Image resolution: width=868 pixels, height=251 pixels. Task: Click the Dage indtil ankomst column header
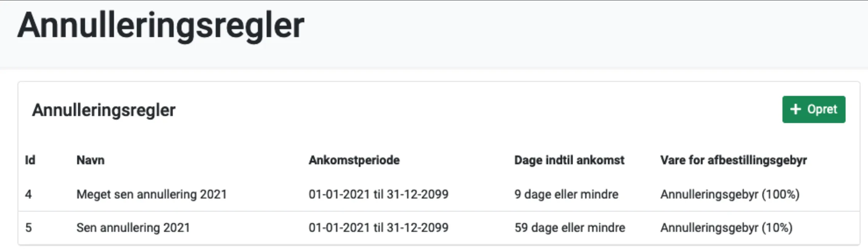pyautogui.click(x=569, y=160)
